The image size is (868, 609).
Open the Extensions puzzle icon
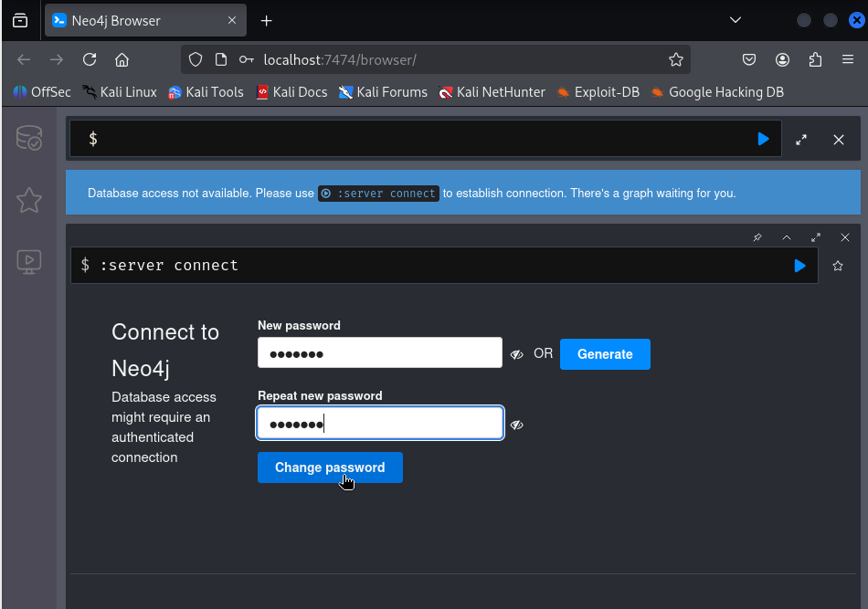pos(815,59)
